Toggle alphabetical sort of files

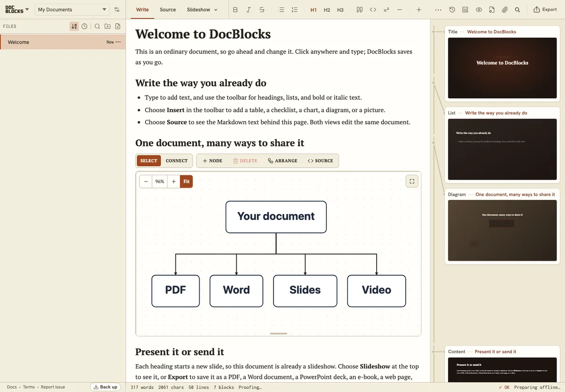pos(74,26)
